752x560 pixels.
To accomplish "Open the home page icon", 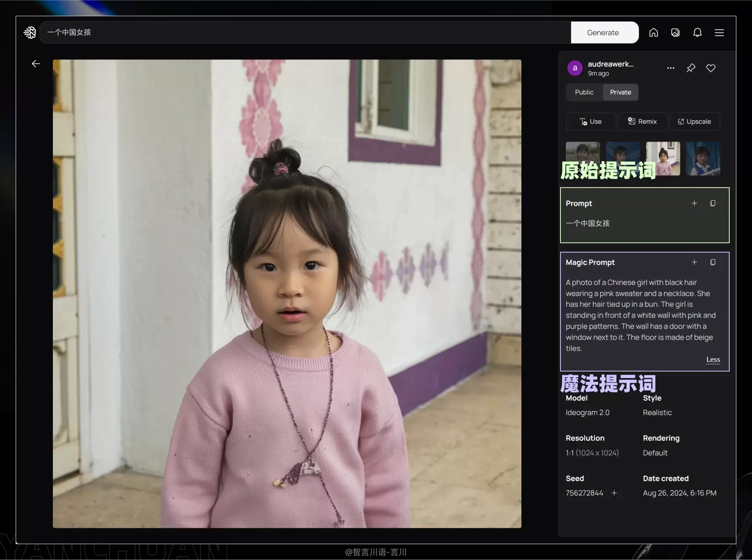I will [653, 32].
